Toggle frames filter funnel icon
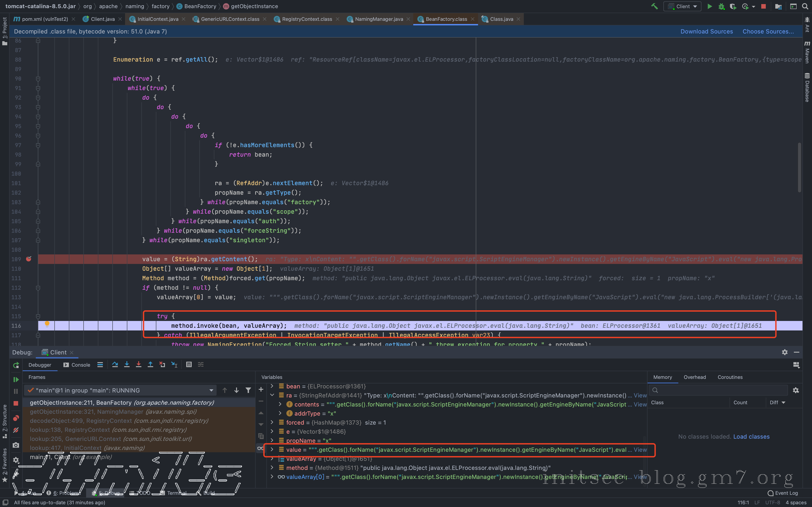The image size is (812, 507). (x=248, y=390)
